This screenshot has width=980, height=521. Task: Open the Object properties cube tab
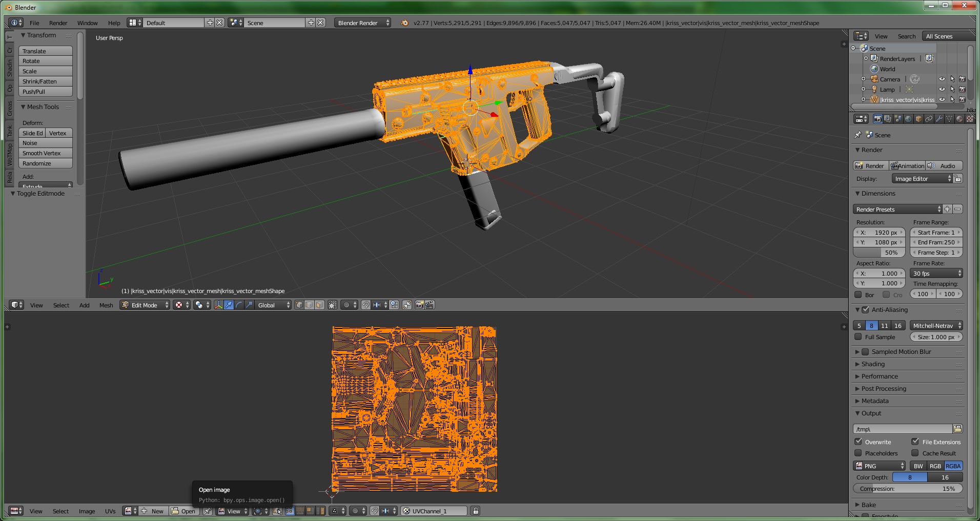918,119
